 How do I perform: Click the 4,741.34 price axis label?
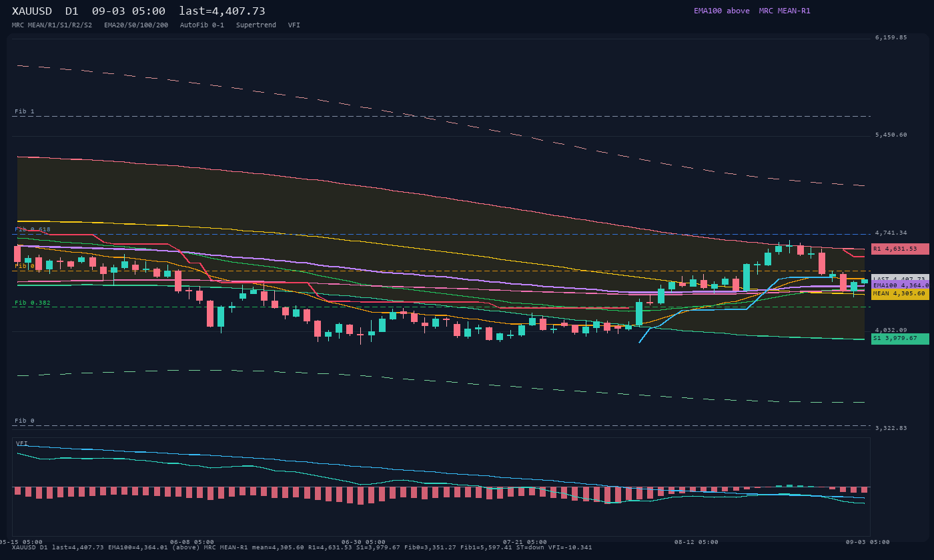(x=891, y=233)
